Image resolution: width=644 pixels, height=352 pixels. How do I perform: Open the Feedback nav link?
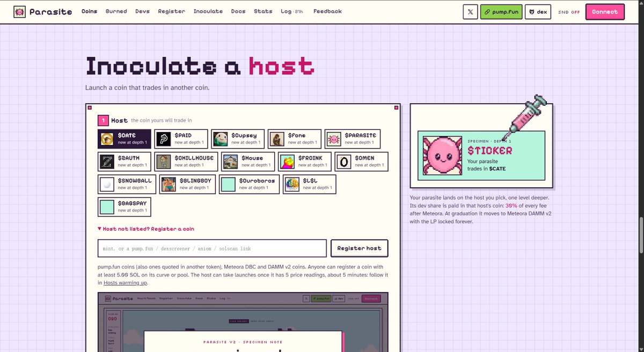tap(327, 11)
